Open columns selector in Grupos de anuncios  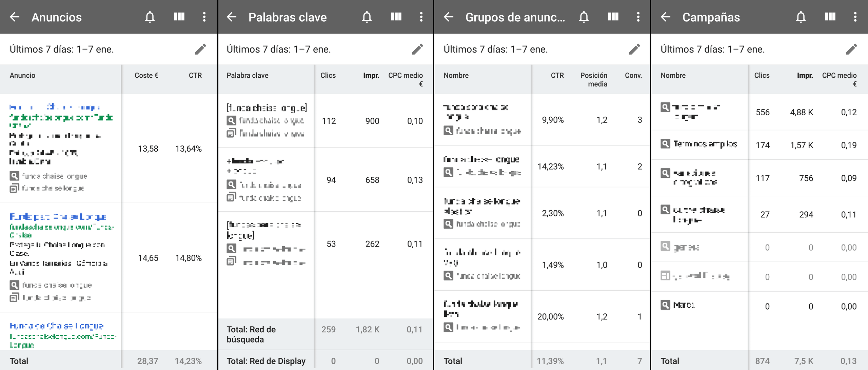(x=613, y=17)
